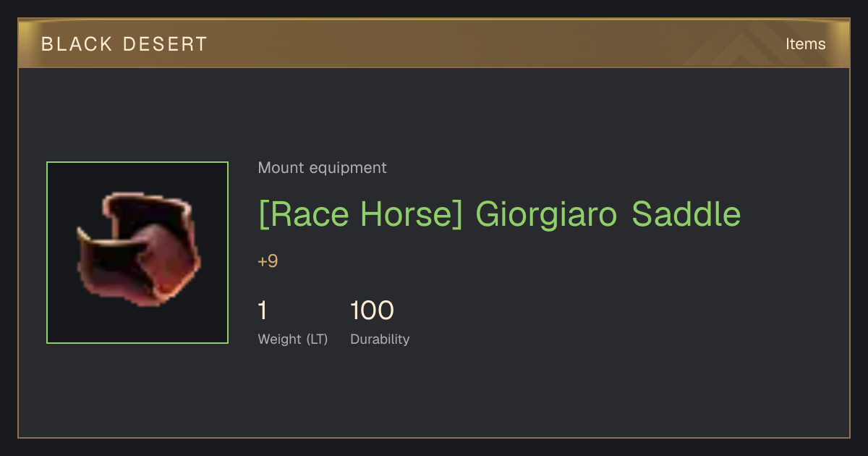The width and height of the screenshot is (868, 456).
Task: Click the red saddle item icon
Action: click(139, 249)
